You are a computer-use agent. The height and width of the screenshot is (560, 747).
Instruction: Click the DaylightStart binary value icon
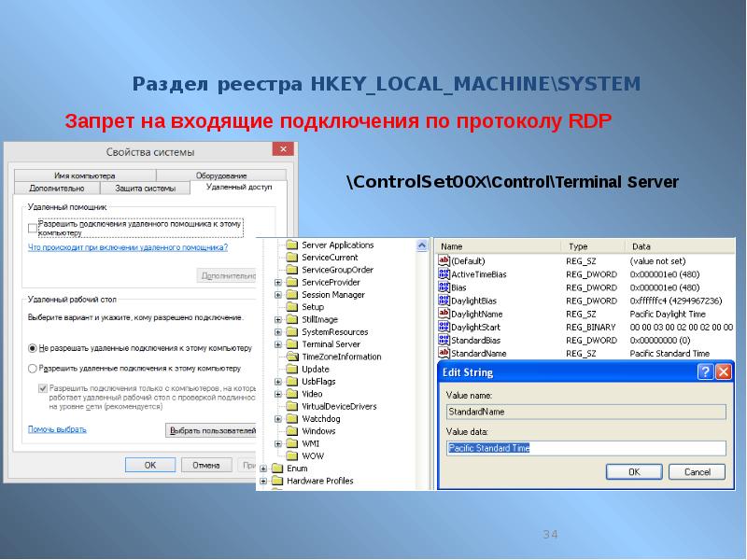(444, 328)
